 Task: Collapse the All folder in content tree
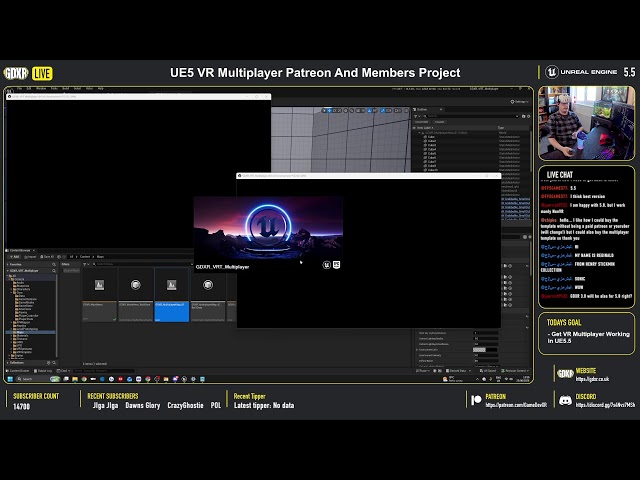point(7,276)
